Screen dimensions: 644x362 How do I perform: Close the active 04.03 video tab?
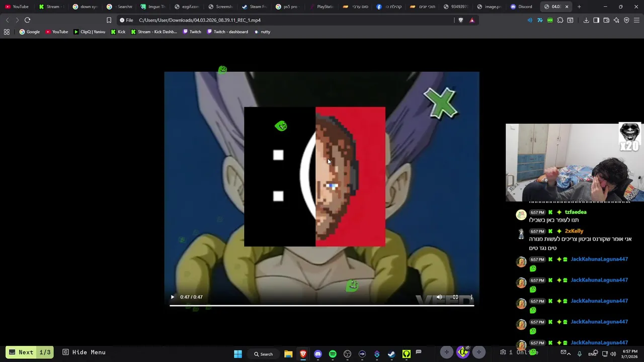pos(567,7)
